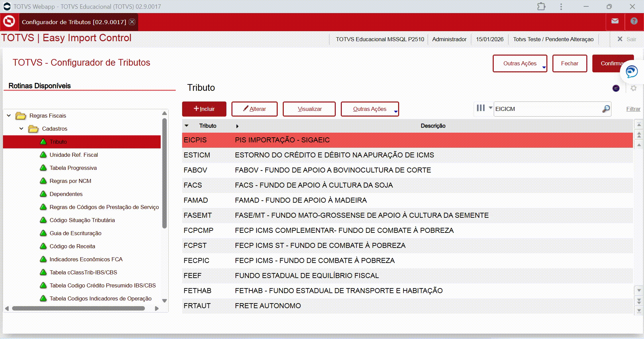Screen dimensions: 644x339
Task: Select the FECPIC tribute row
Action: tap(407, 261)
